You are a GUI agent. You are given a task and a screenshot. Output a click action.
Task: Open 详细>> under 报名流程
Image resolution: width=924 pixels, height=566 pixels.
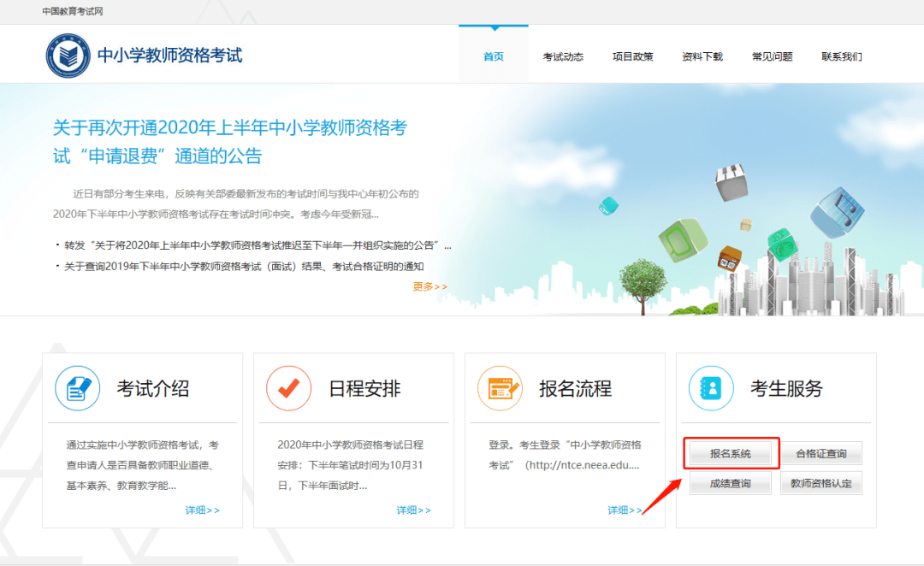click(x=625, y=510)
